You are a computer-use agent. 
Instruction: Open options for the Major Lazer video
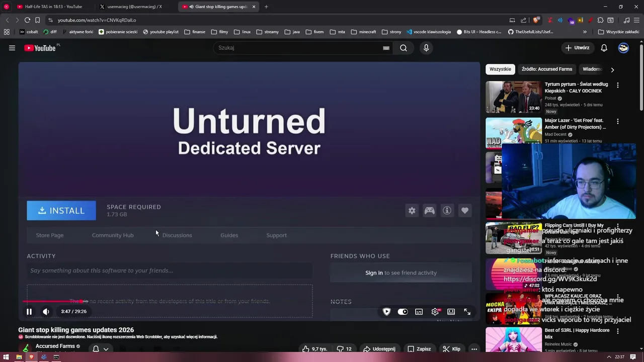click(x=618, y=121)
